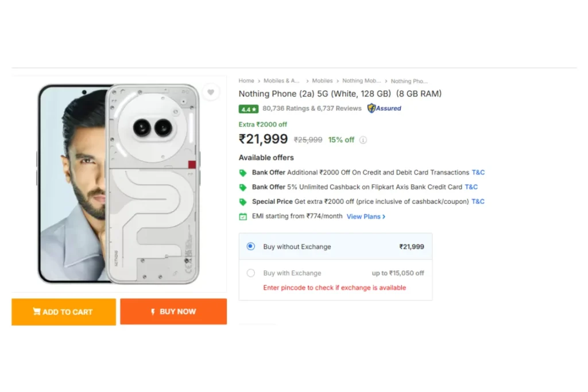Screen dimensions: 588x392
Task: Click BUY NOW button
Action: 173,312
